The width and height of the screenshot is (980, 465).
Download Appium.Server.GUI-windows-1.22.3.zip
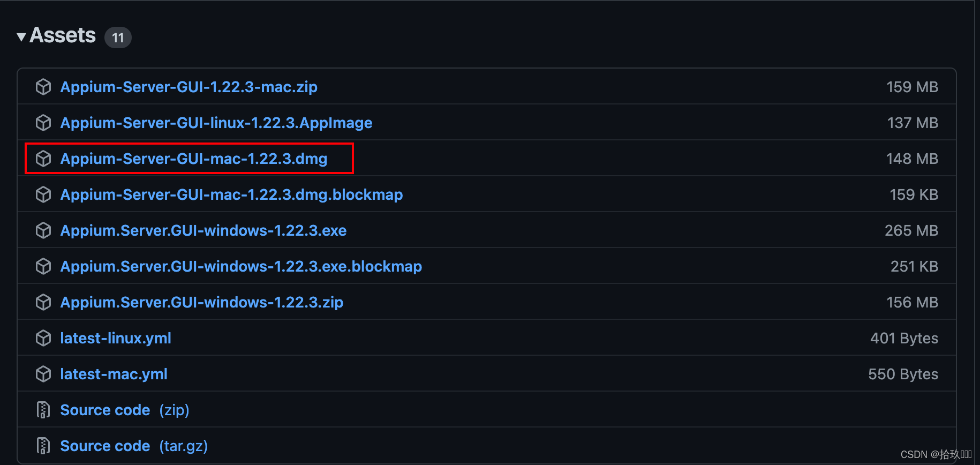point(201,302)
